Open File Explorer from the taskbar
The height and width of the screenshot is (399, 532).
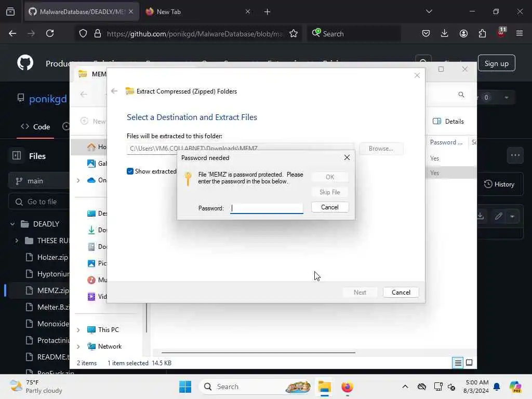[x=324, y=387]
